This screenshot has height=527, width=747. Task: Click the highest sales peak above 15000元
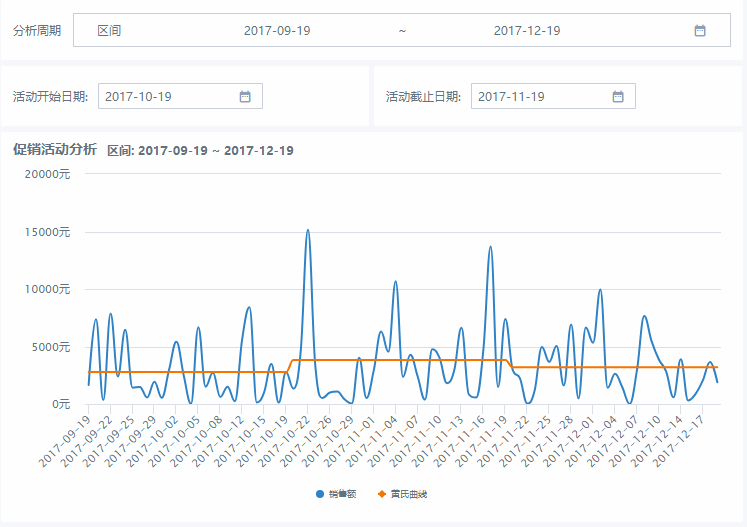(x=308, y=231)
